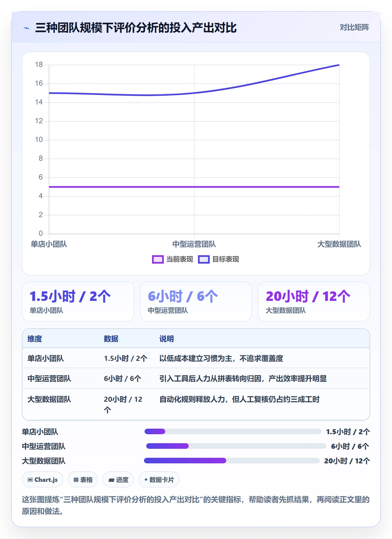This screenshot has width=392, height=539.
Task: Select the 6小时 / 6个 data card
Action: pyautogui.click(x=196, y=301)
